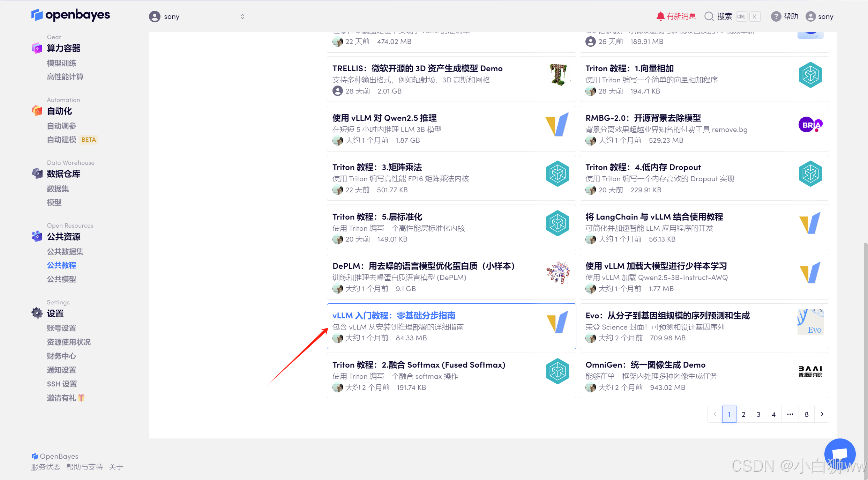Click the 有新消息 notification bell
868x480 pixels.
(660, 16)
